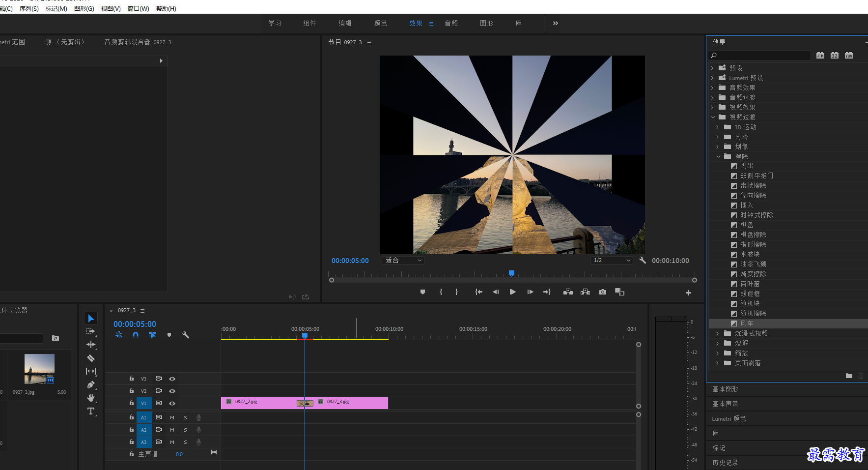Expand the 音频效果 folder

[x=712, y=88]
